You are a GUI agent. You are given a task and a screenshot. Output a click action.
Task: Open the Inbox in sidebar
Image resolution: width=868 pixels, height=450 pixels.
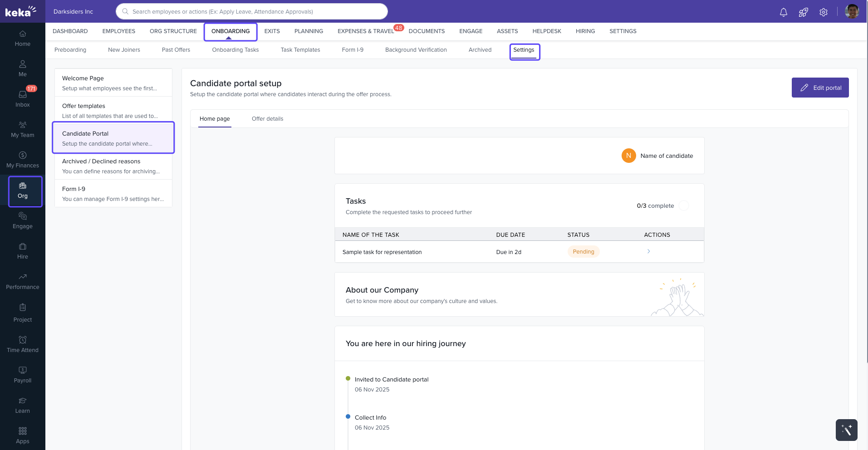coord(23,98)
